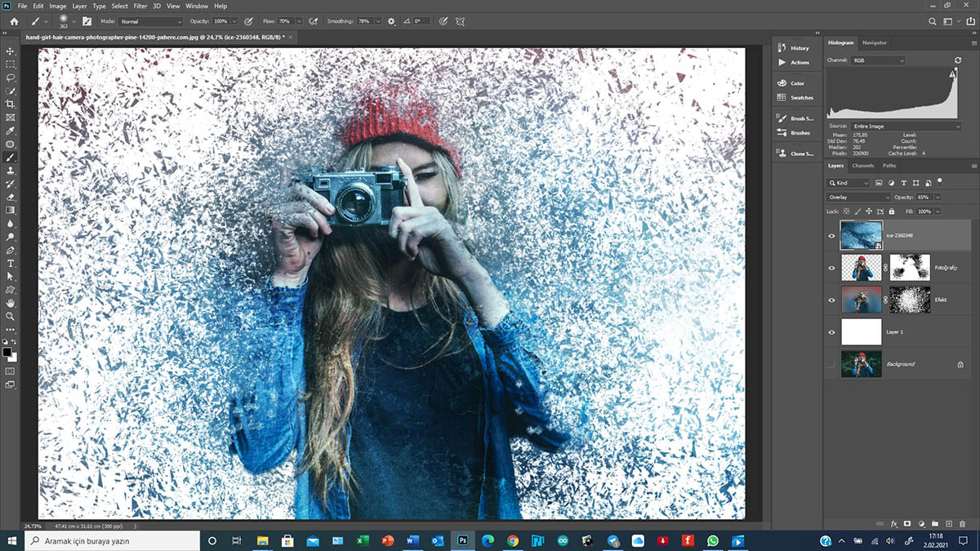Image resolution: width=980 pixels, height=551 pixels.
Task: Select the Type tool
Action: pos(11,263)
